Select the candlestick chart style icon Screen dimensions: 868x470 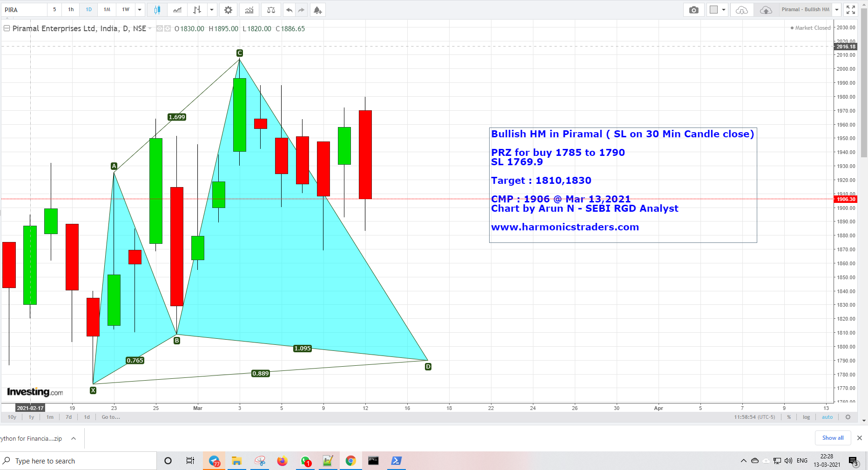(x=157, y=9)
